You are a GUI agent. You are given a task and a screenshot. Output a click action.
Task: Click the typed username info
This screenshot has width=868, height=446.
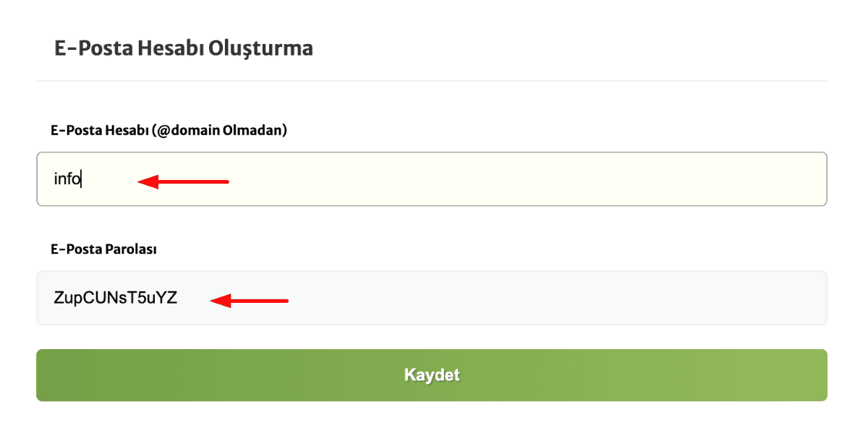coord(67,179)
